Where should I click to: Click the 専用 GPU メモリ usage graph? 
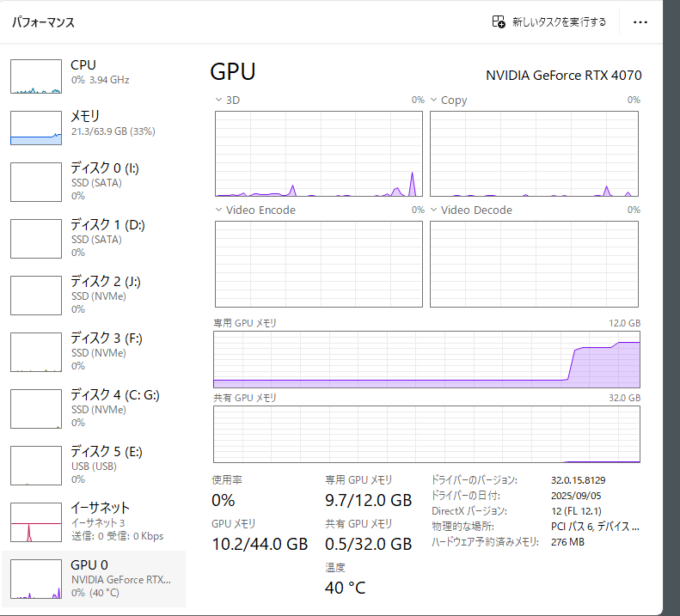pos(426,360)
